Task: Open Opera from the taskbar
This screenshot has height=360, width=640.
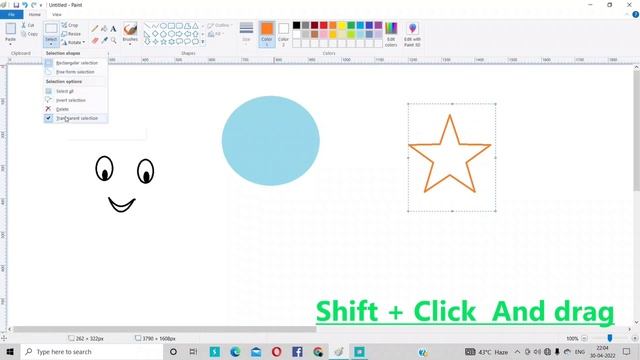Action: point(276,352)
